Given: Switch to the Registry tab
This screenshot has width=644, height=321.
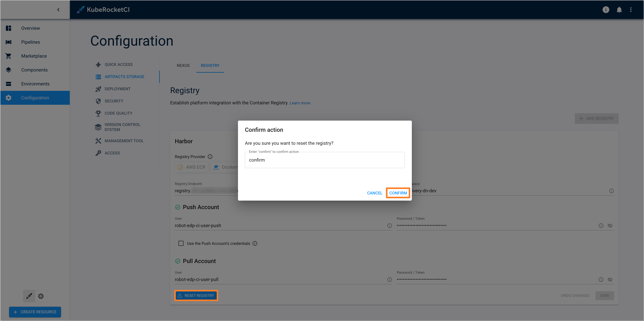Looking at the screenshot, I should 210,66.
